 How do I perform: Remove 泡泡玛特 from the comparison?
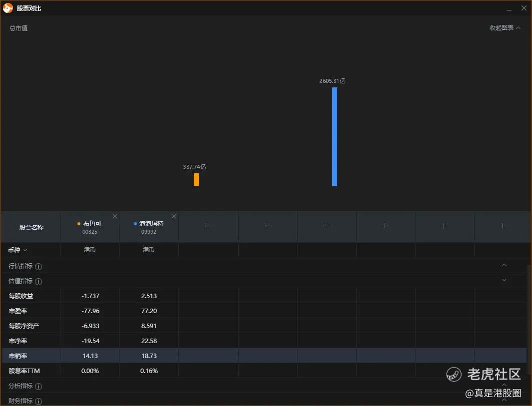click(x=174, y=216)
